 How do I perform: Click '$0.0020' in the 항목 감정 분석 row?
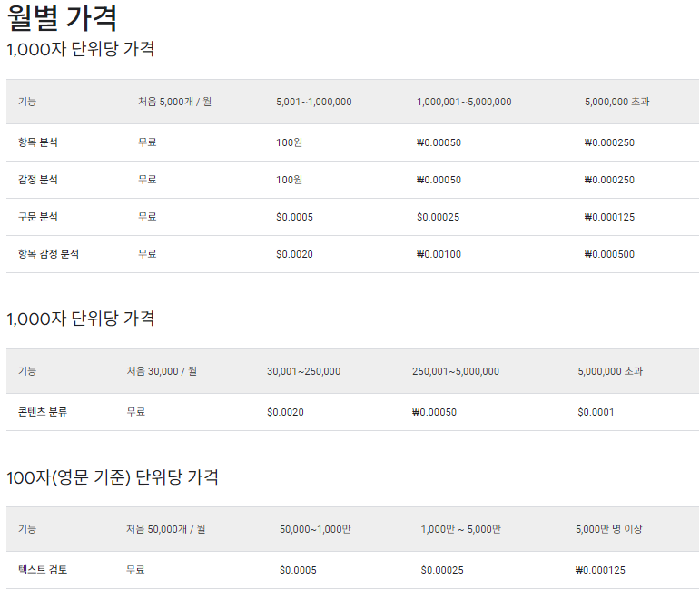(295, 254)
